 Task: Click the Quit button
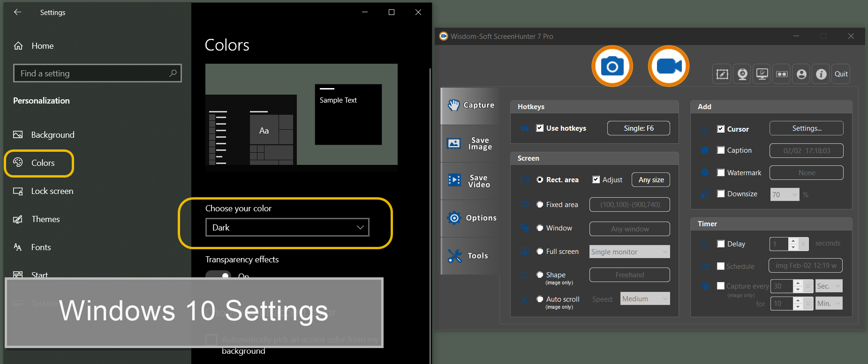point(841,74)
